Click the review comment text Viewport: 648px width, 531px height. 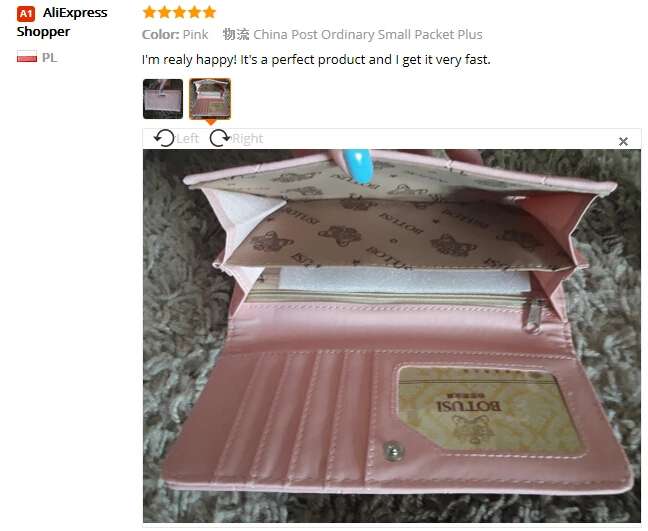316,60
